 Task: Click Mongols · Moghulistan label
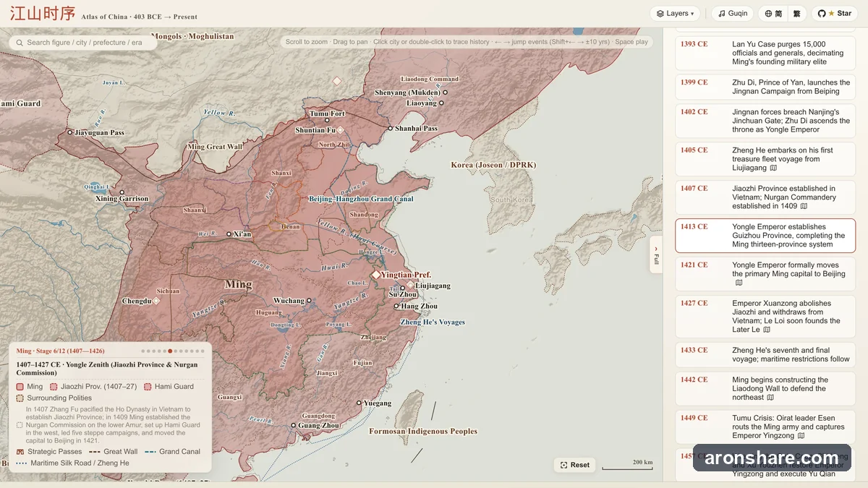pyautogui.click(x=192, y=36)
